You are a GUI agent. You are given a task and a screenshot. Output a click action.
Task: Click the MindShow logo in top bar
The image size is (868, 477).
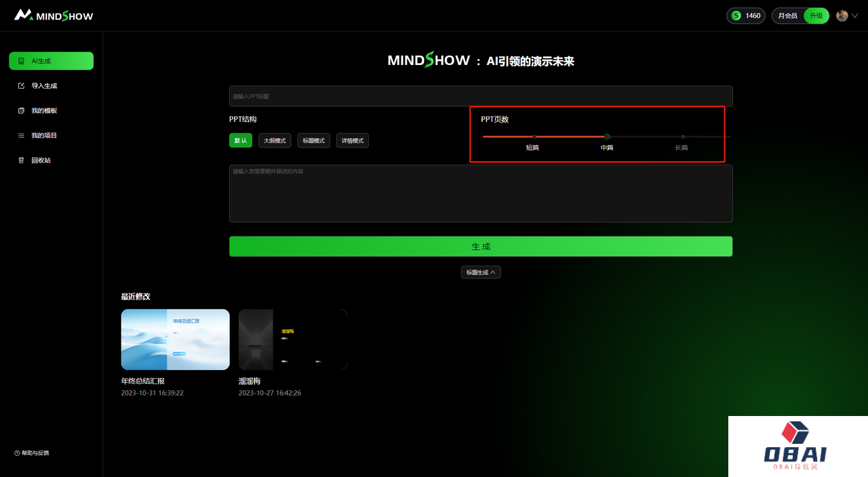[53, 15]
